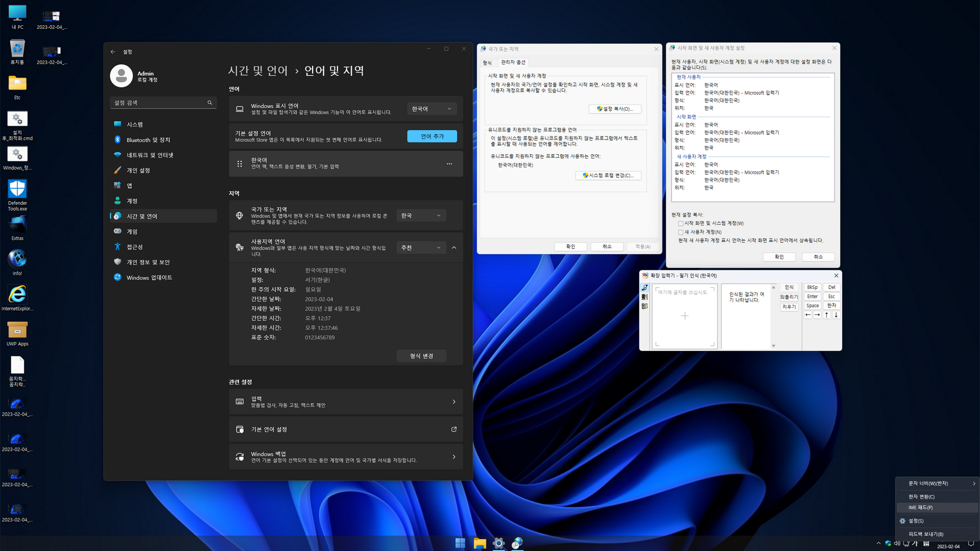Select the radical lookup mode icon in IME pad

coord(645,306)
